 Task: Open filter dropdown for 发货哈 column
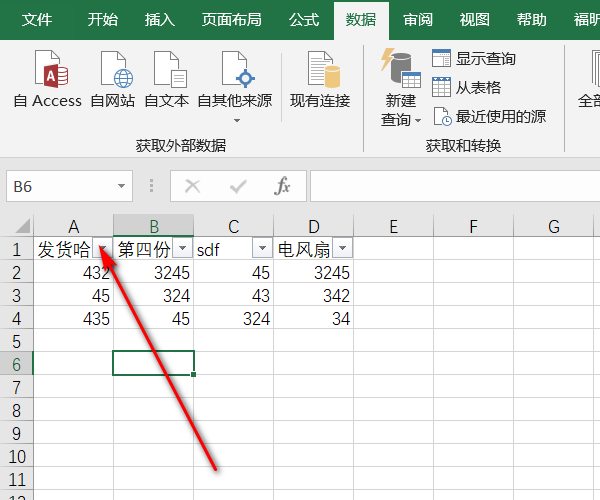click(x=103, y=248)
